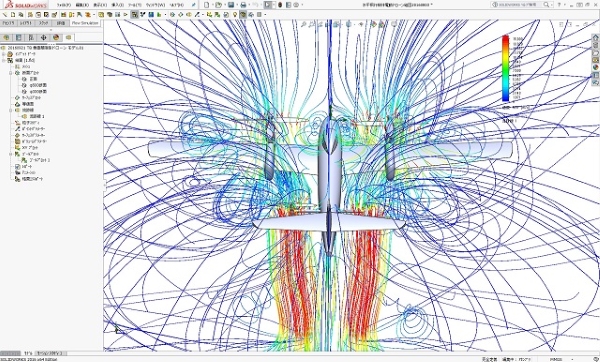Toggle the highlighted Select cursor tool
The height and width of the screenshot is (362, 600).
pos(268,5)
